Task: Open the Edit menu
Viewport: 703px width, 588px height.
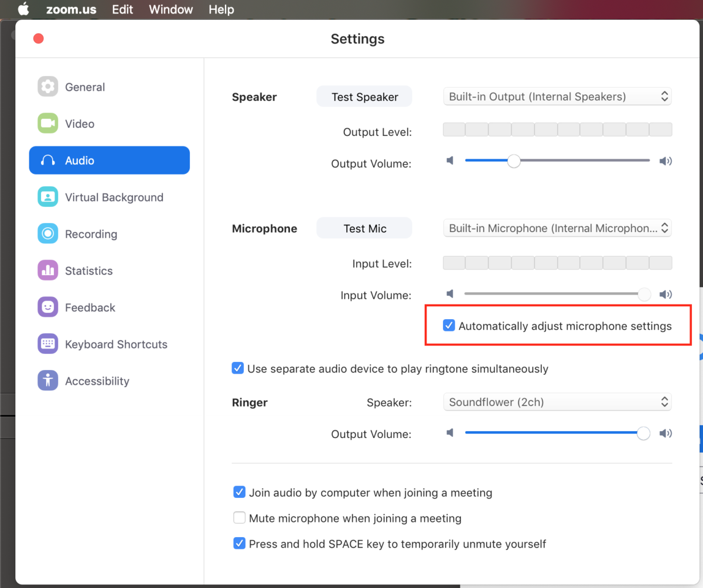Action: pyautogui.click(x=122, y=9)
